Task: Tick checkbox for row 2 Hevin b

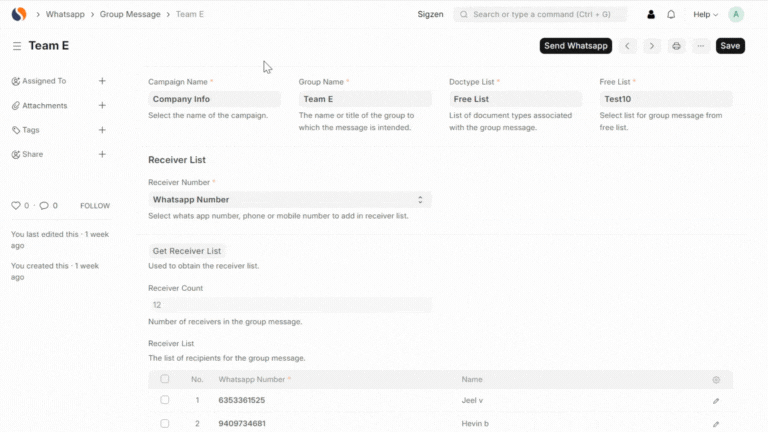Action: [x=165, y=423]
